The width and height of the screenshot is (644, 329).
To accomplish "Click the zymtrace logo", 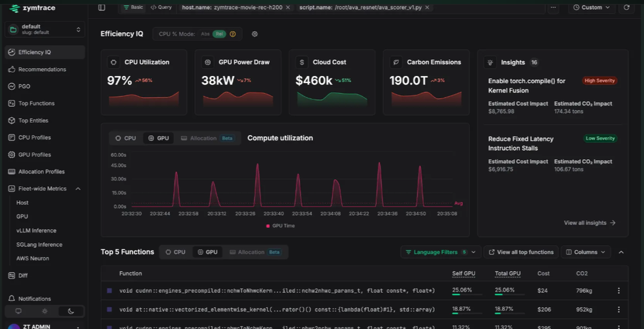I will [x=33, y=8].
